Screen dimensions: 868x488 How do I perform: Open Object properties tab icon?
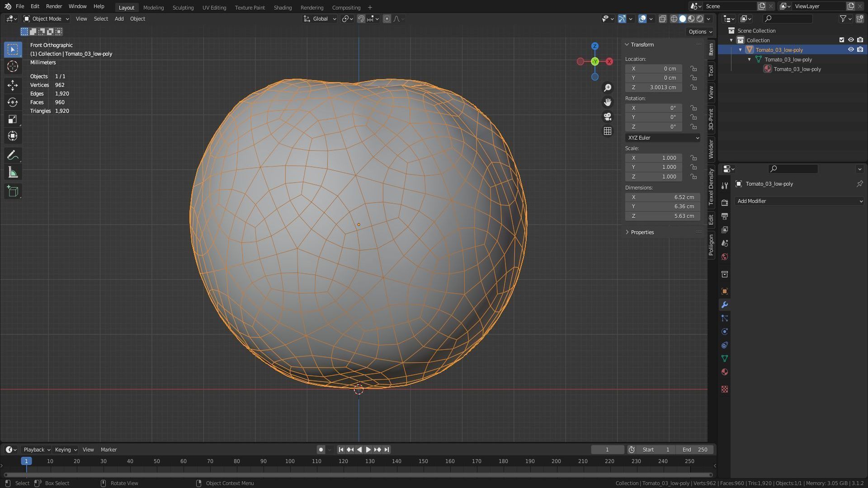click(725, 291)
